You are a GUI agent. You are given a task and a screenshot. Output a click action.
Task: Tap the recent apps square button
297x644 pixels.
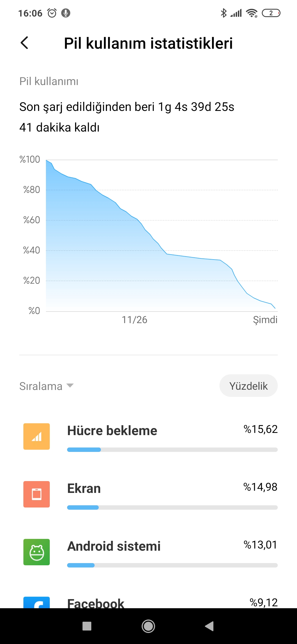click(x=87, y=626)
